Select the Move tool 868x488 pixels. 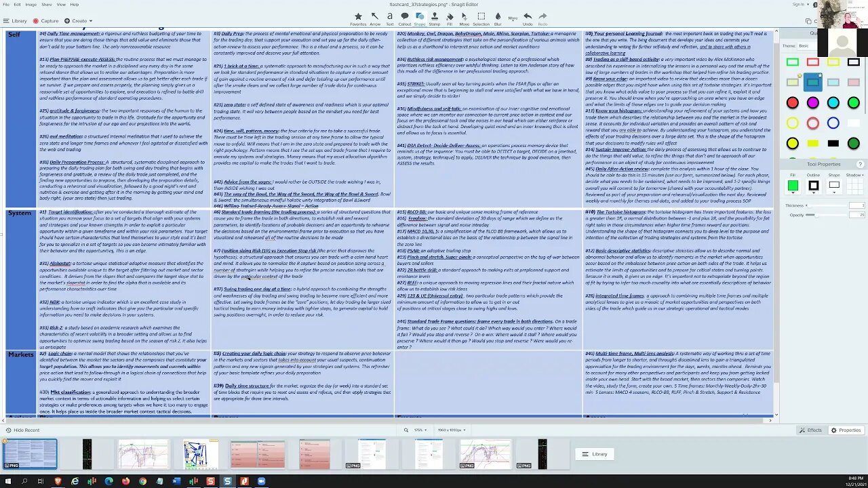(x=464, y=18)
